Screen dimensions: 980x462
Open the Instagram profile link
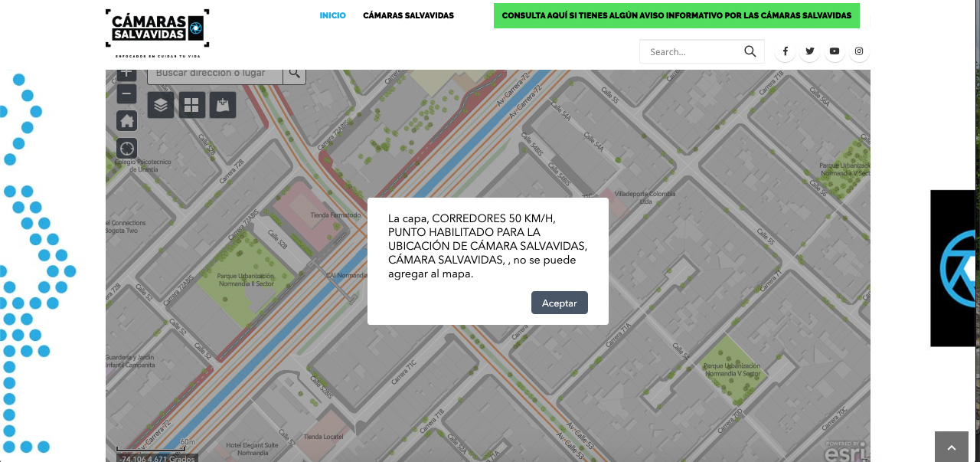point(860,51)
